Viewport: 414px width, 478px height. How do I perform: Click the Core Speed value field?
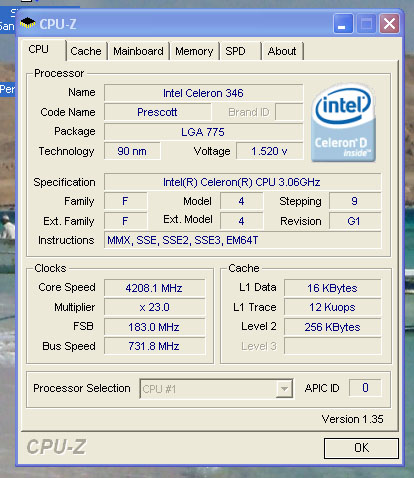click(154, 288)
